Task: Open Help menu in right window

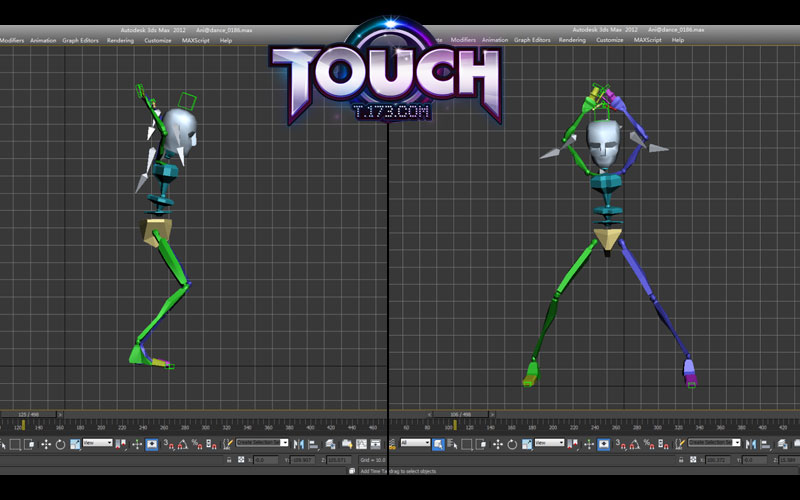Action: coord(678,40)
